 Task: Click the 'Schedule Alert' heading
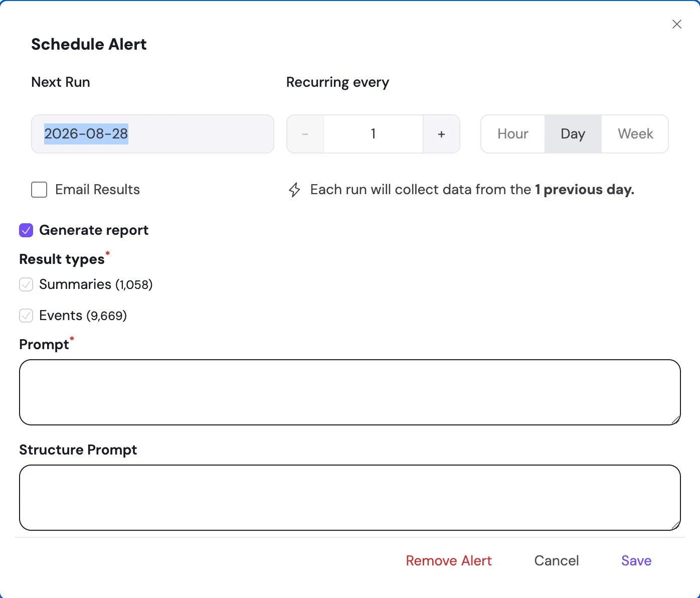coord(89,44)
